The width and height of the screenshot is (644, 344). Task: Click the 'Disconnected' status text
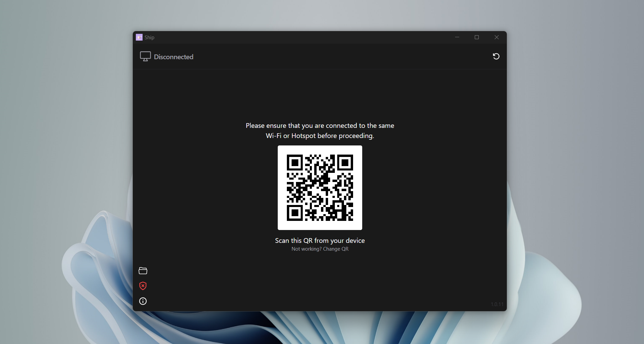[x=174, y=57]
